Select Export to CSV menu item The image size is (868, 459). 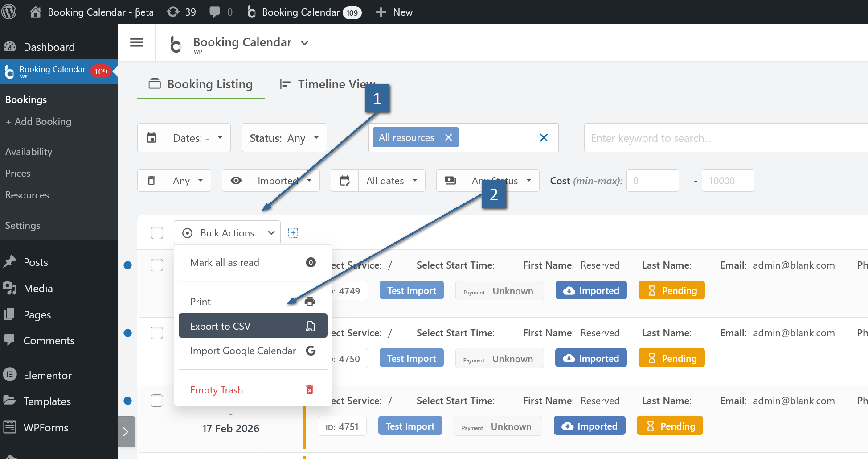click(253, 326)
